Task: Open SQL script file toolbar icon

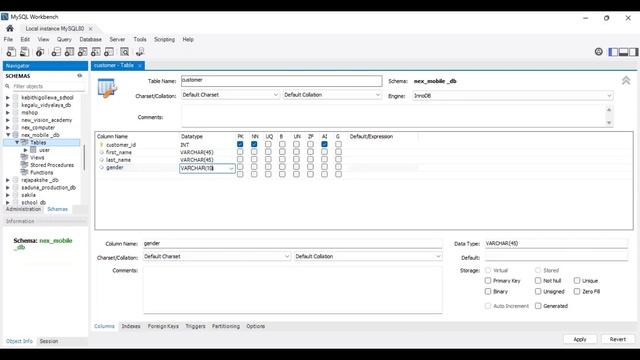Action: tap(24, 52)
